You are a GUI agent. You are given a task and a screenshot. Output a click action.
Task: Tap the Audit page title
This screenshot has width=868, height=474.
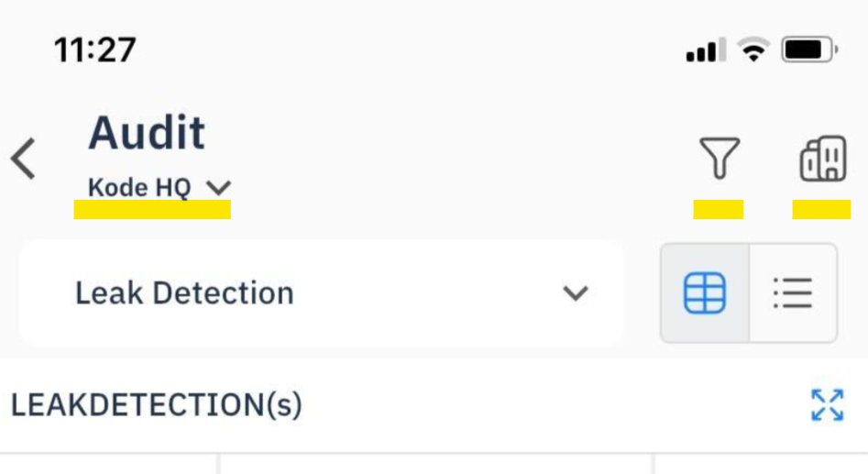[147, 134]
